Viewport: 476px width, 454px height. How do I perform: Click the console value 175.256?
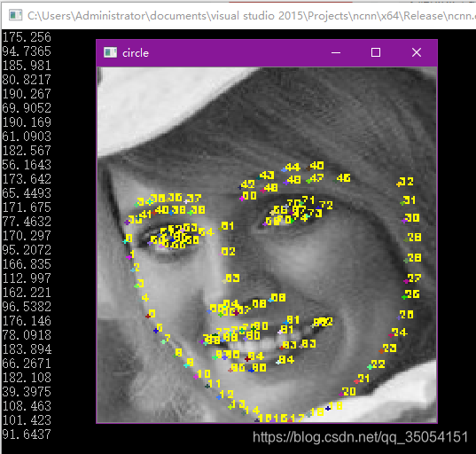point(27,37)
